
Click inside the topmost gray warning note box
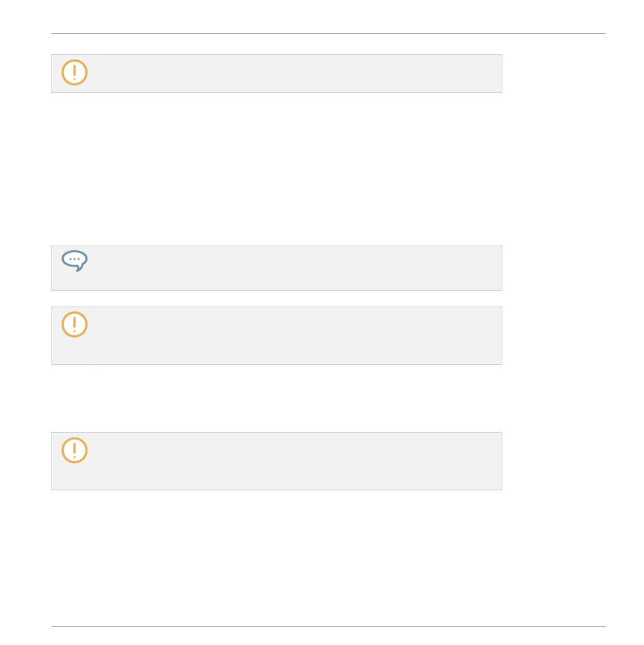click(277, 74)
